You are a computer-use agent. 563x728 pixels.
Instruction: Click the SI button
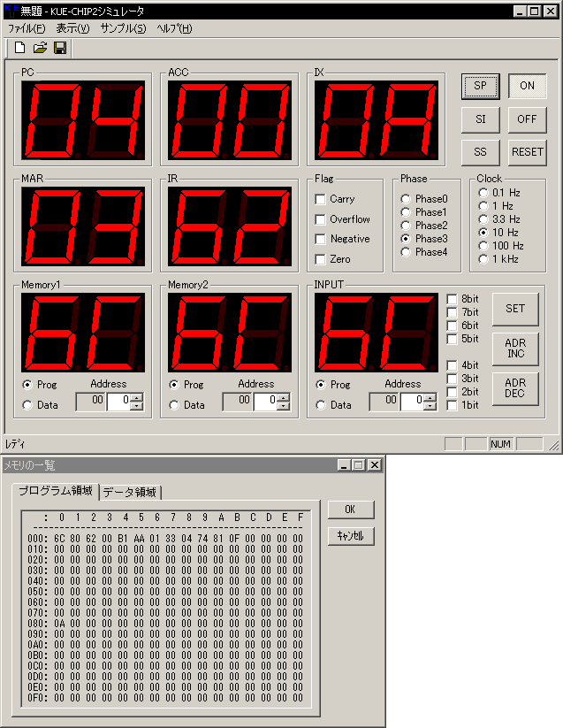[x=481, y=119]
